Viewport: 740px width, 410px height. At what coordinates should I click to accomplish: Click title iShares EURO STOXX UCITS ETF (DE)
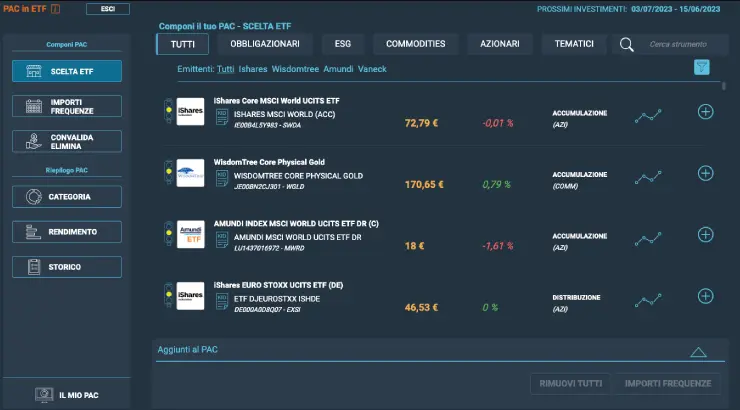pyautogui.click(x=278, y=285)
